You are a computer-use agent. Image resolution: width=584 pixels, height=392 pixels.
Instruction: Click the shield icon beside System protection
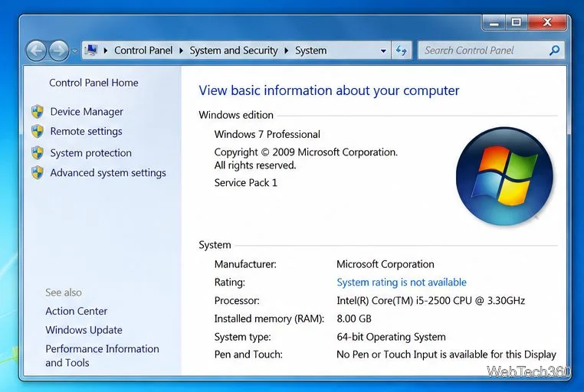(38, 152)
